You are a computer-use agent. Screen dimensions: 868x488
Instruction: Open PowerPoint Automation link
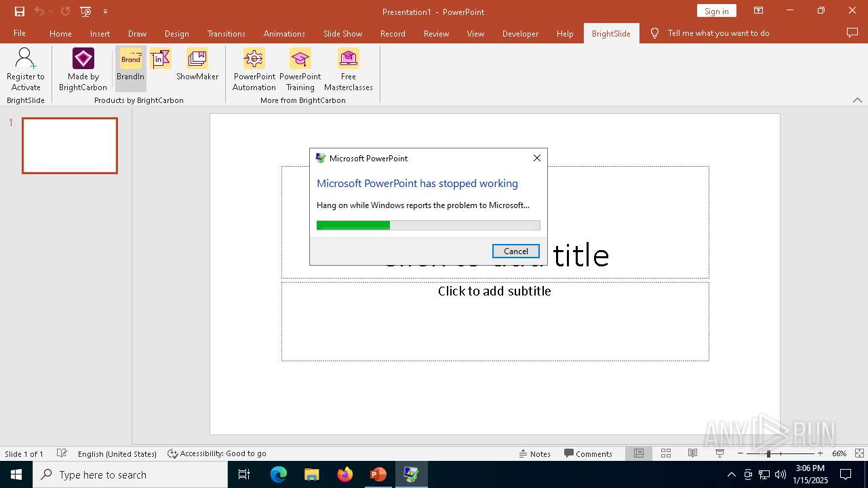coord(254,69)
